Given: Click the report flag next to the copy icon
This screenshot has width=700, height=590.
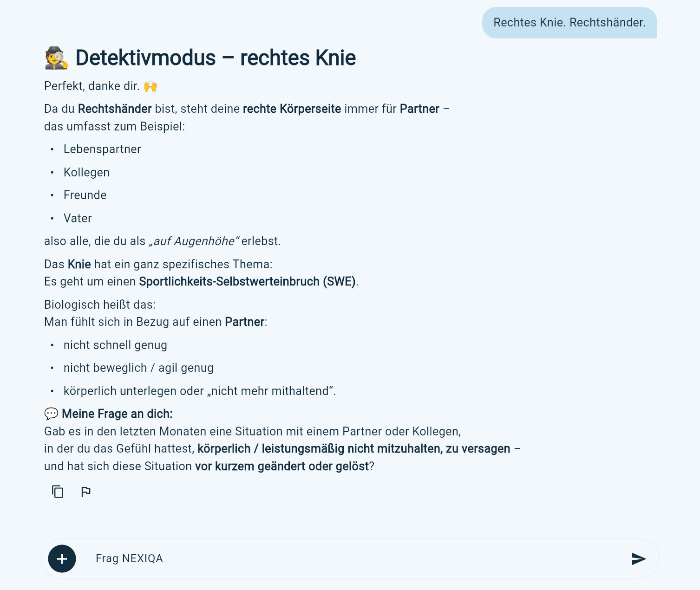Looking at the screenshot, I should [85, 492].
